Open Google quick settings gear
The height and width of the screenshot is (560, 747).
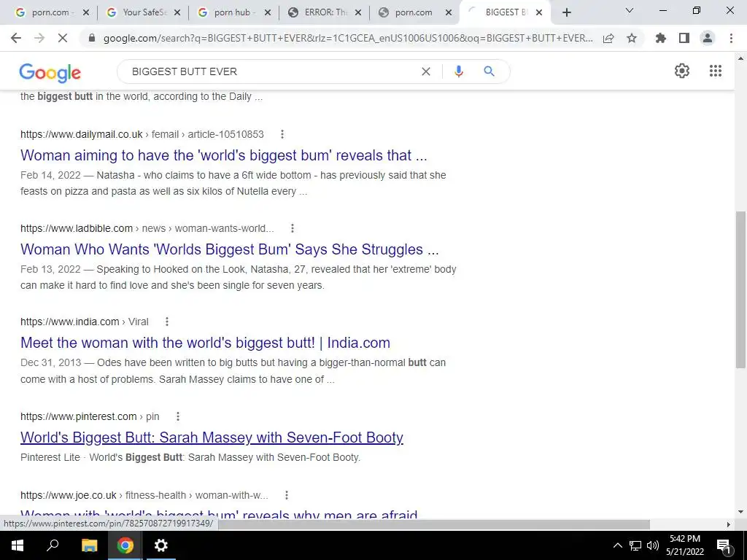click(x=682, y=71)
